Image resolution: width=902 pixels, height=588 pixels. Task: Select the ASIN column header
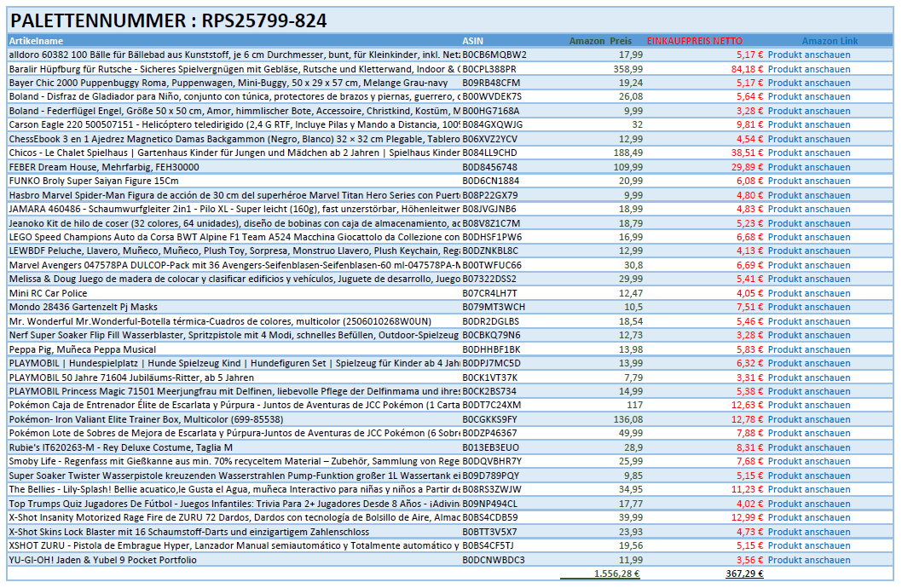472,41
